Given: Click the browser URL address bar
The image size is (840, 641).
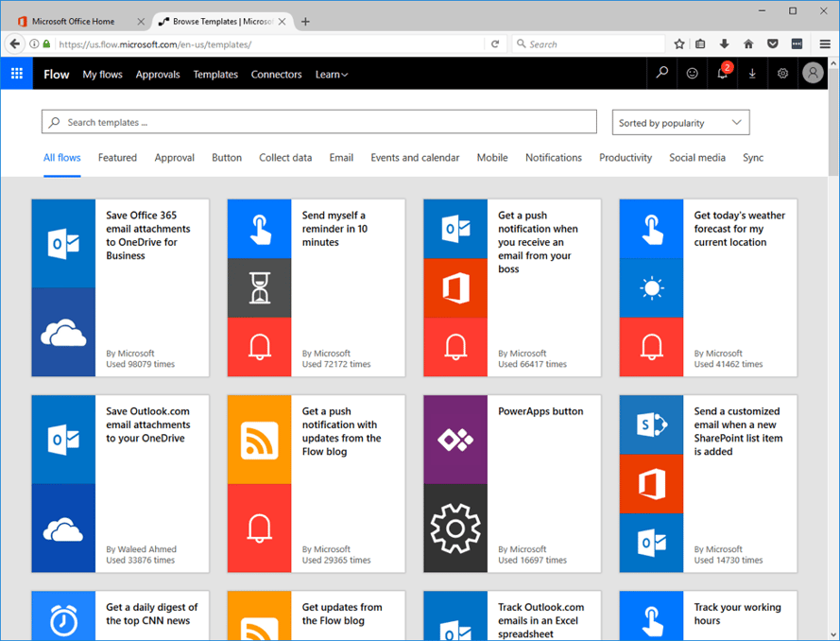Looking at the screenshot, I should click(x=267, y=44).
